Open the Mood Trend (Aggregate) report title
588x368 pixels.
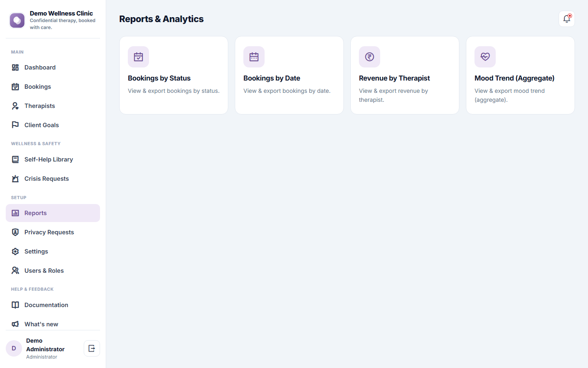pos(514,78)
